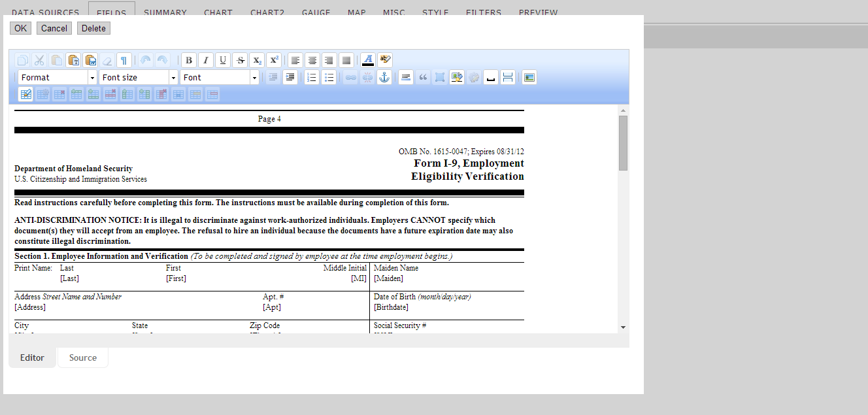Click the Increase Indent icon
Viewport: 868px width, 415px height.
coord(290,77)
